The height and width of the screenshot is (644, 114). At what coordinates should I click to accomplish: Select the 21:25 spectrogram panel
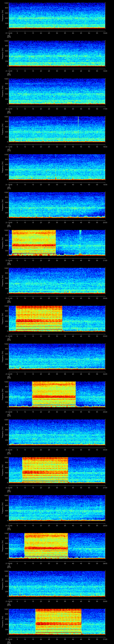(57, 432)
